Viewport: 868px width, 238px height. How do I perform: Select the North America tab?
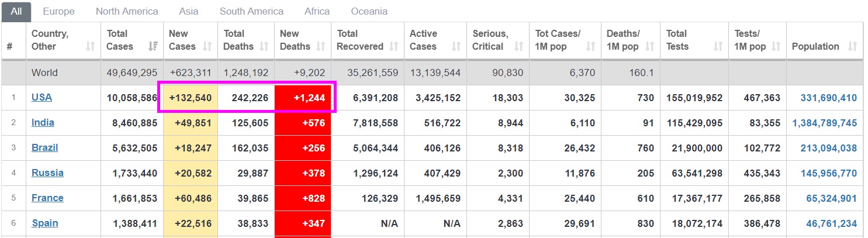click(x=127, y=11)
